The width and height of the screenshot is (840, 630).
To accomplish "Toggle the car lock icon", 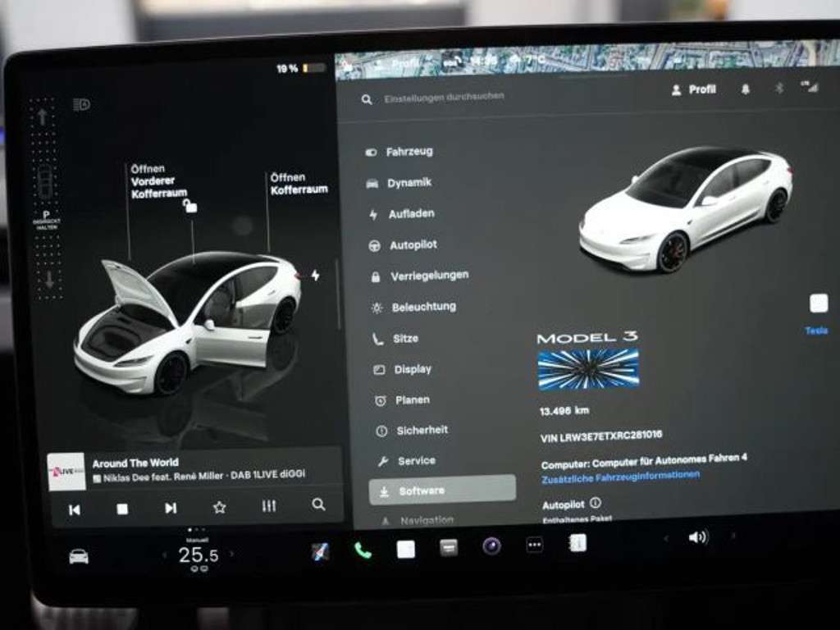I will click(x=190, y=207).
